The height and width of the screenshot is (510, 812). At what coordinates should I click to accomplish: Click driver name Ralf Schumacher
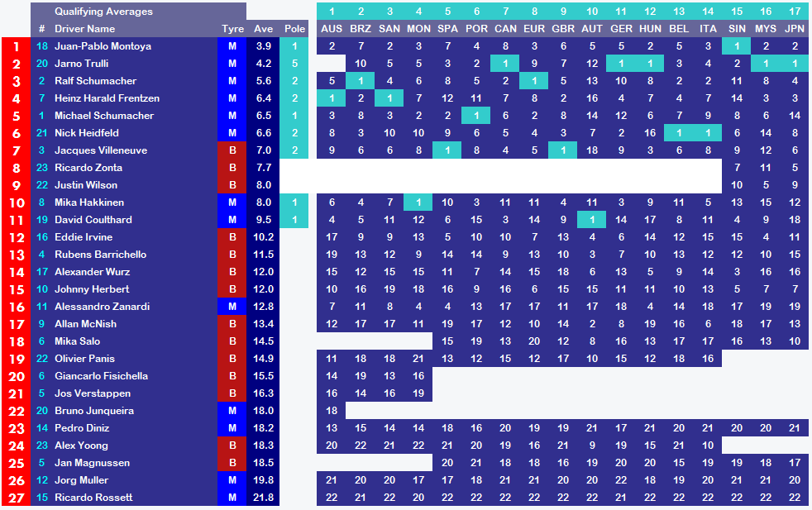(95, 81)
